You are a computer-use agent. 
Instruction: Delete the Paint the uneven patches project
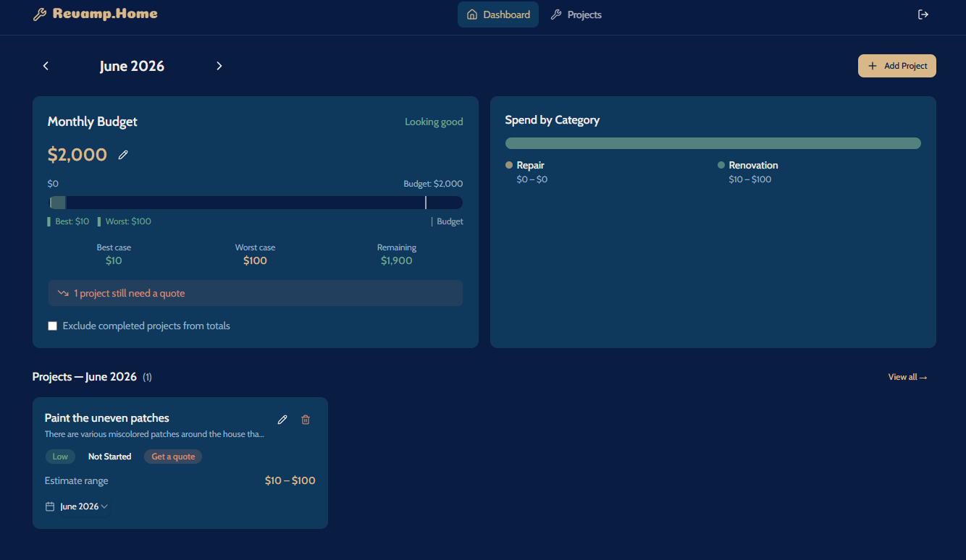point(306,420)
